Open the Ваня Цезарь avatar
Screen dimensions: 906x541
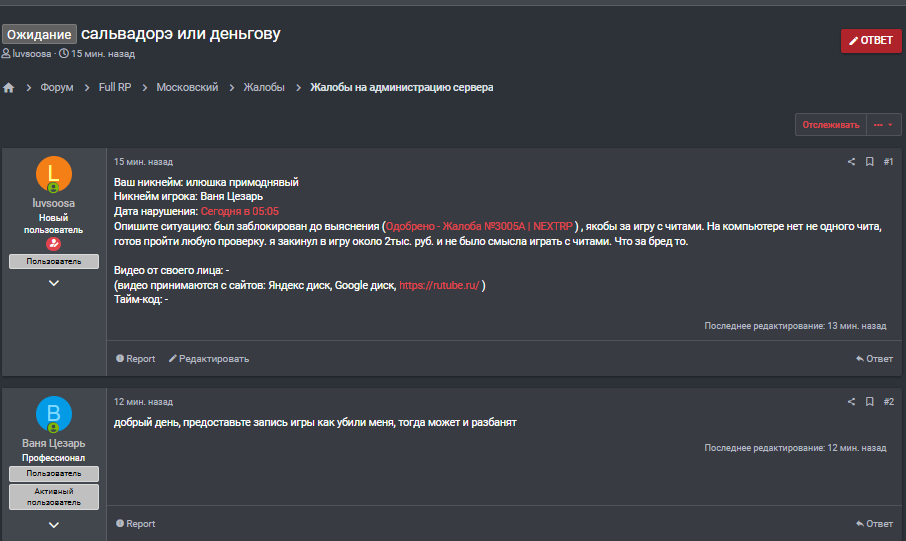click(54, 414)
